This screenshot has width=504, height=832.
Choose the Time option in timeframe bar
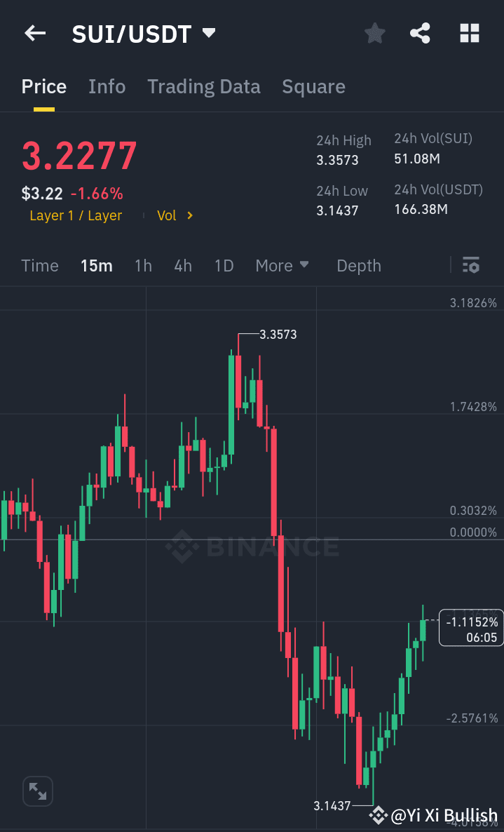[x=39, y=265]
